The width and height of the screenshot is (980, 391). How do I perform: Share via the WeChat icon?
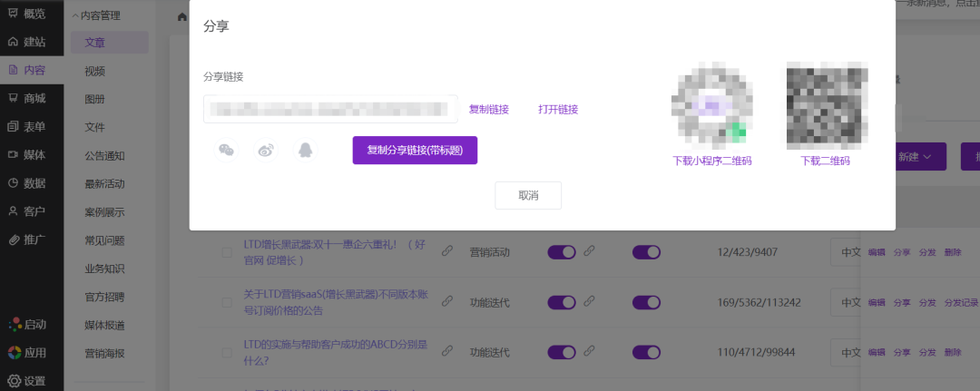pos(226,151)
